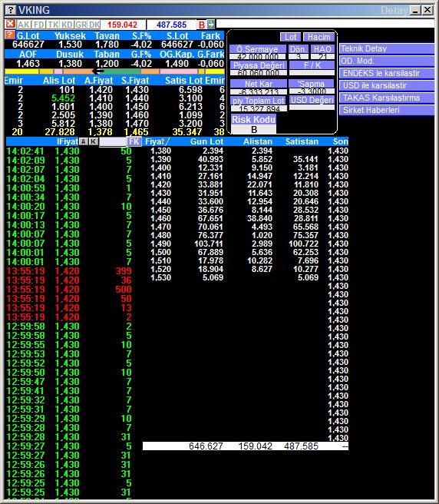Viewport: 439px width, 504px height.
Task: Select the KD toolbar button
Action: click(67, 25)
